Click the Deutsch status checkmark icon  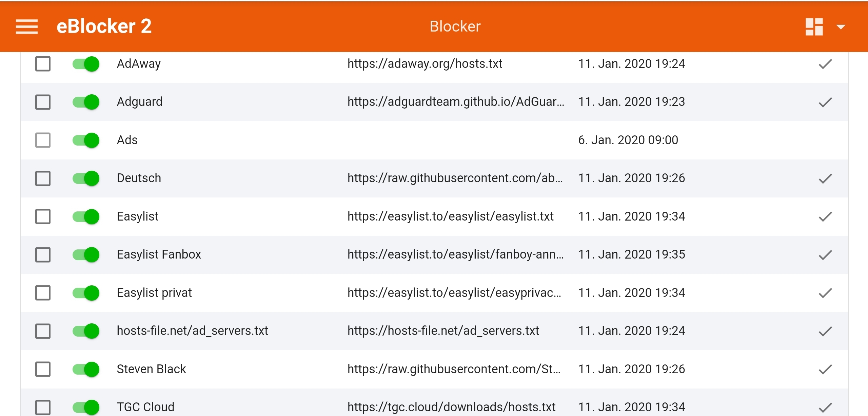(x=825, y=178)
